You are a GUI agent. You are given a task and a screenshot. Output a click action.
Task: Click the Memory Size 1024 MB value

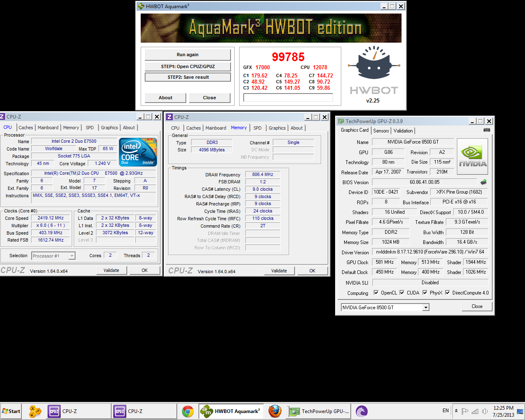(x=391, y=242)
